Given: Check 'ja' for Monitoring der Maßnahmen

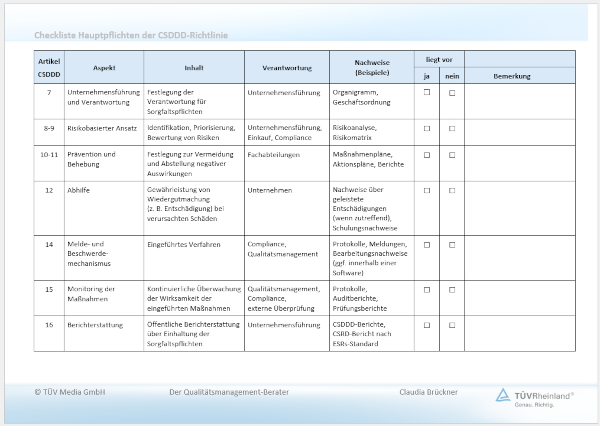Looking at the screenshot, I should click(427, 289).
